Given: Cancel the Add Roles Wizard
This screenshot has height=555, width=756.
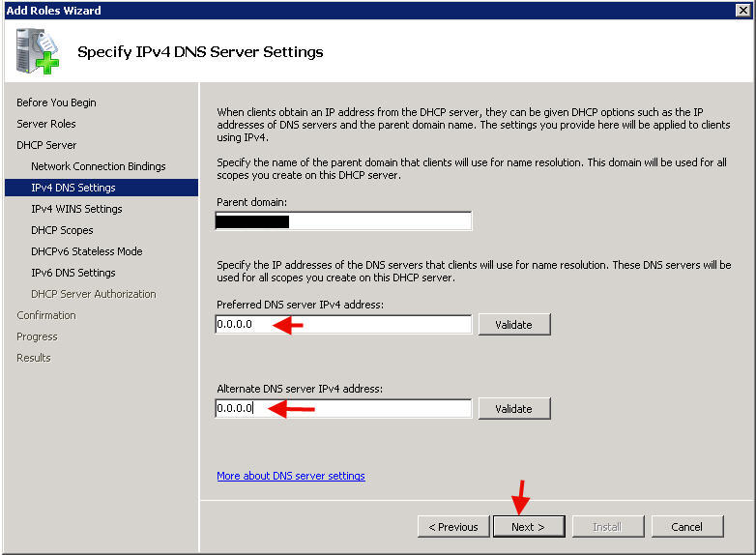Looking at the screenshot, I should [x=686, y=527].
